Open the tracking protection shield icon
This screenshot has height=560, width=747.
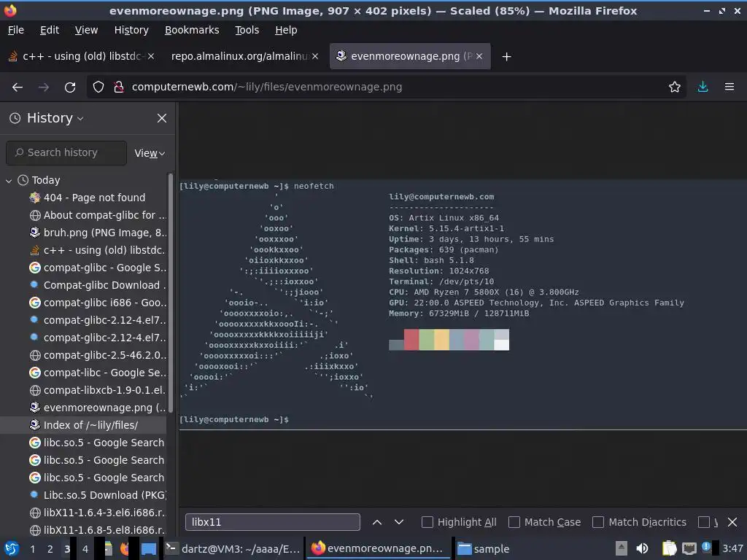98,87
